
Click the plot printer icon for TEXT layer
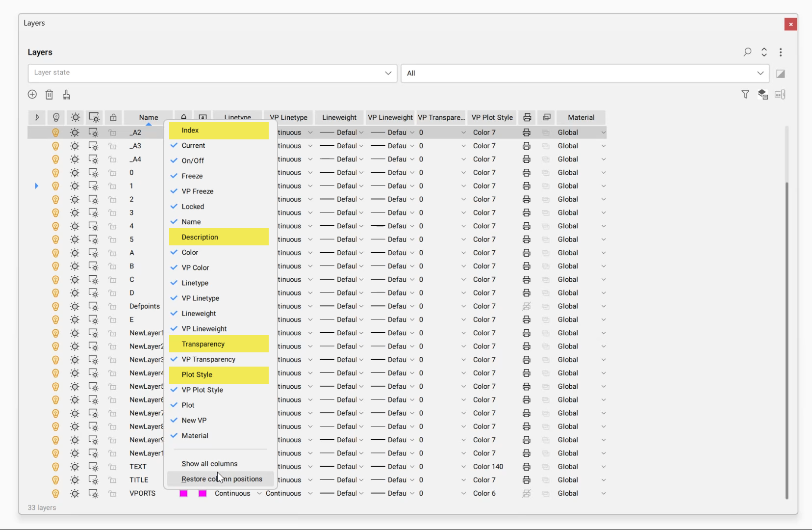pyautogui.click(x=526, y=467)
